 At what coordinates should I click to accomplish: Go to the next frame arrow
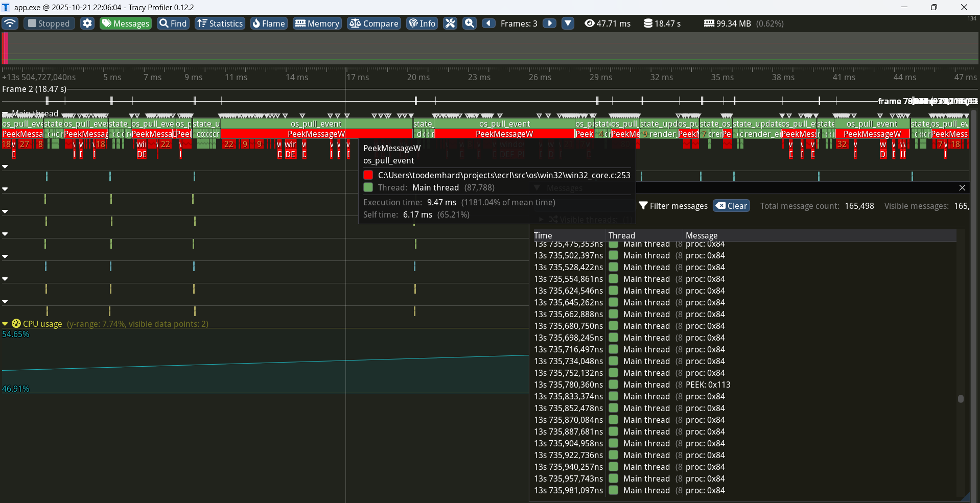[549, 23]
